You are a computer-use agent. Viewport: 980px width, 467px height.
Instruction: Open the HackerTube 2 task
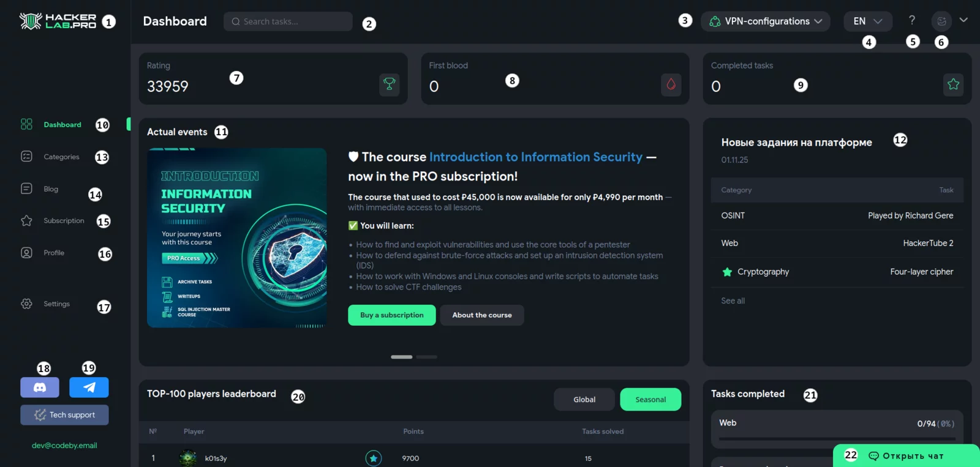pos(928,243)
